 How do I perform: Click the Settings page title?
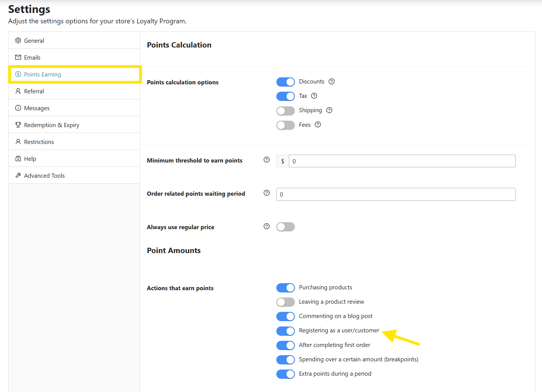[x=29, y=9]
